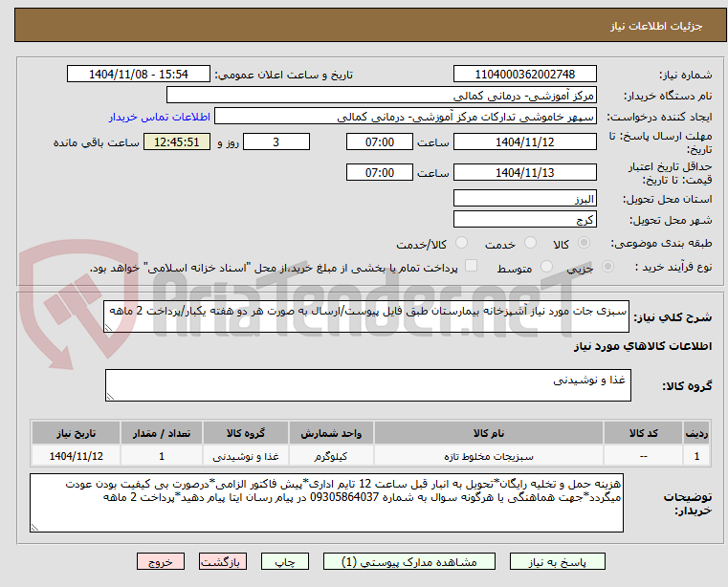This screenshot has width=728, height=587.
Task: Click the واحد شمارش column header
Action: (331, 433)
